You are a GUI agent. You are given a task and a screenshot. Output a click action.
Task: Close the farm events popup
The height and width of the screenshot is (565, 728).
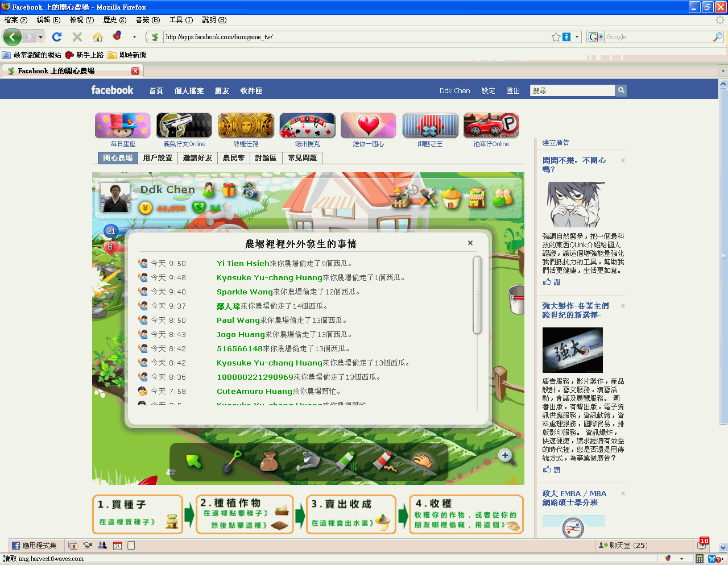pyautogui.click(x=470, y=243)
